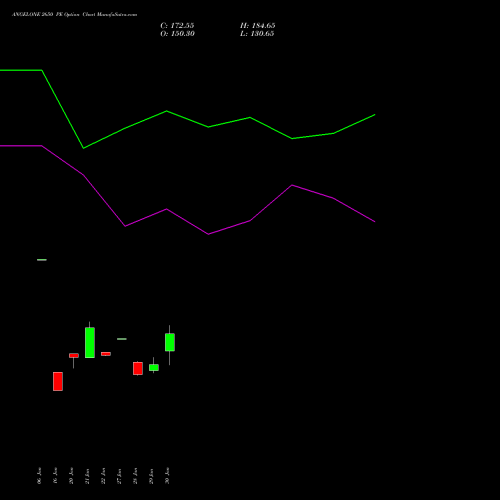The width and height of the screenshot is (500, 500).
Task: Click the tall green candle for 21 Jan
Action: tap(90, 342)
